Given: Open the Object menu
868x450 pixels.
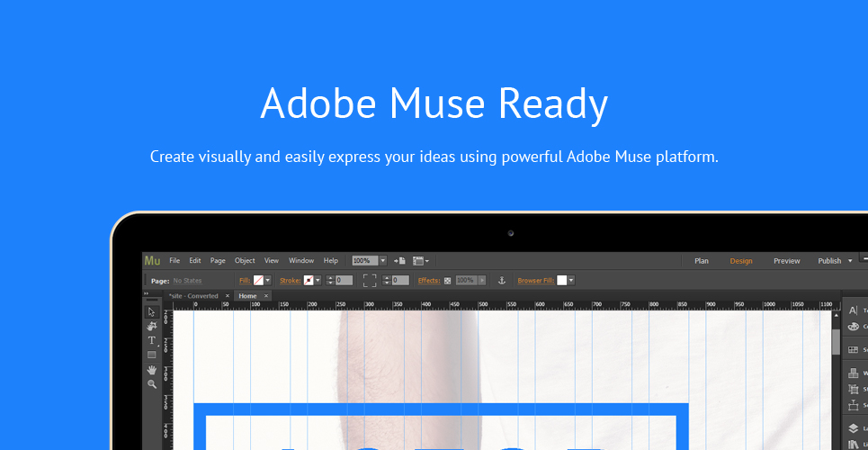Looking at the screenshot, I should coord(245,260).
